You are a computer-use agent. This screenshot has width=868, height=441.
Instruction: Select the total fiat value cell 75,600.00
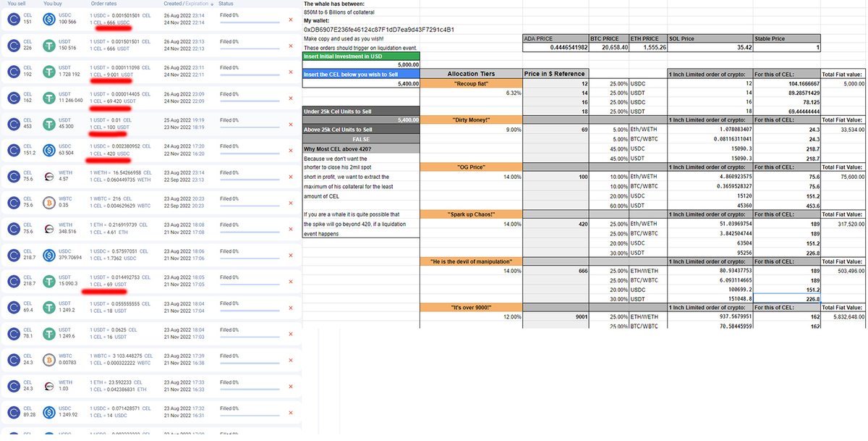click(x=843, y=176)
